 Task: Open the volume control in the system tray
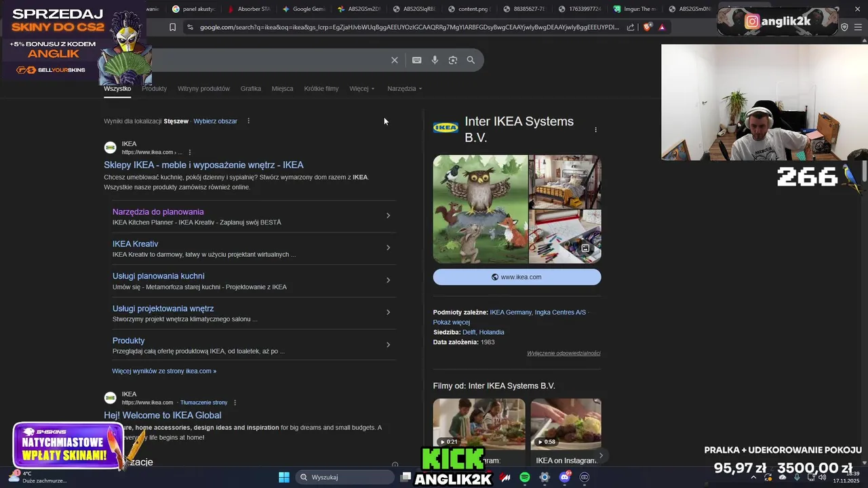[x=822, y=477]
